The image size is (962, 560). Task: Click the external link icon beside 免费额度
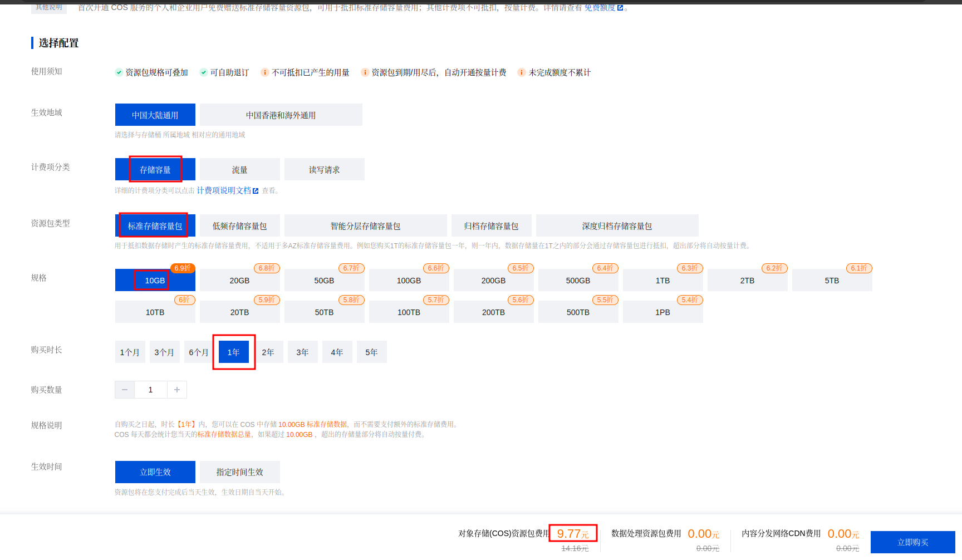(620, 8)
